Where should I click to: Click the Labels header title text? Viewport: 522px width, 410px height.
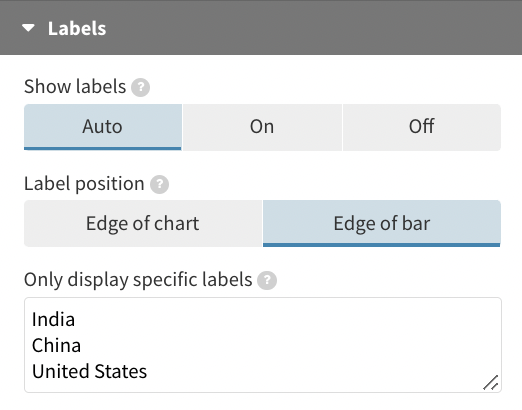pyautogui.click(x=77, y=28)
